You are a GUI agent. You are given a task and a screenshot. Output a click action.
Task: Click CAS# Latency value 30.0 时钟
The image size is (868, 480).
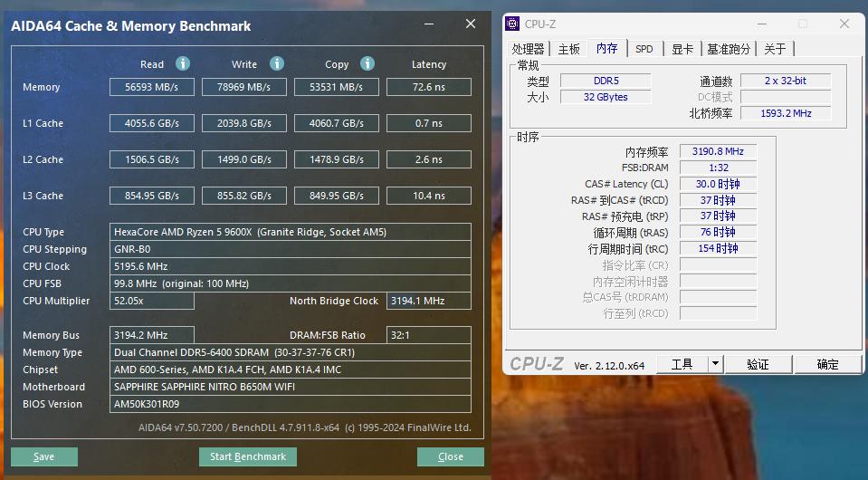(x=718, y=184)
